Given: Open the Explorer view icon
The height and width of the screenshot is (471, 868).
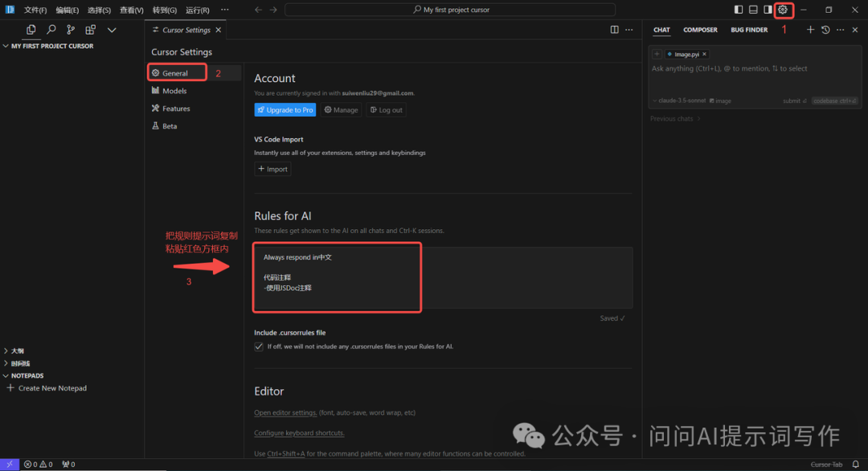Looking at the screenshot, I should click(x=31, y=30).
